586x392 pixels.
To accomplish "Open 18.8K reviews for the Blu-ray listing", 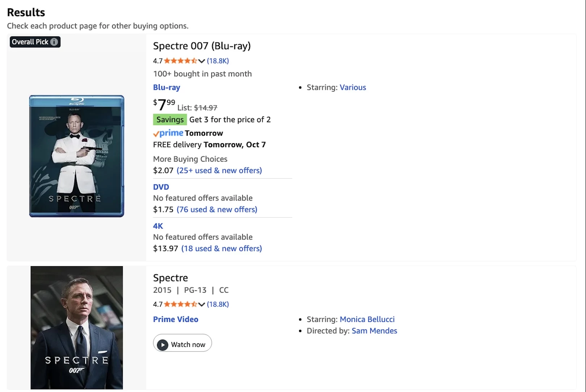I will [218, 61].
